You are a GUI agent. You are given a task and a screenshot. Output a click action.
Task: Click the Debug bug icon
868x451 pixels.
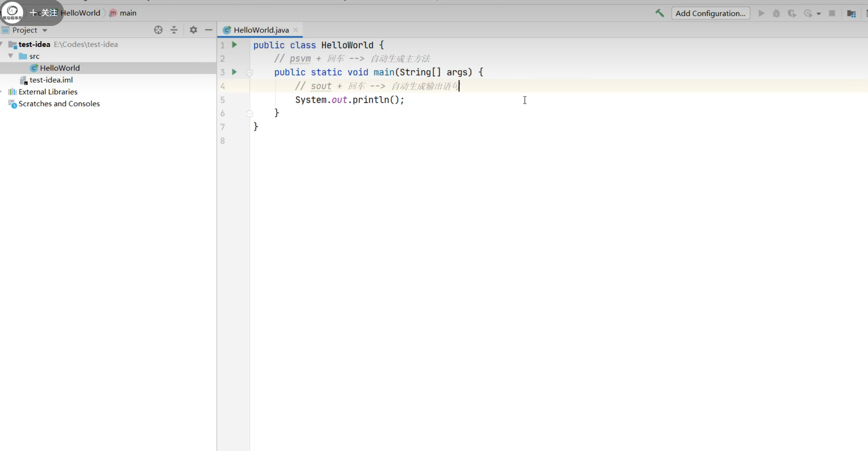(x=776, y=13)
